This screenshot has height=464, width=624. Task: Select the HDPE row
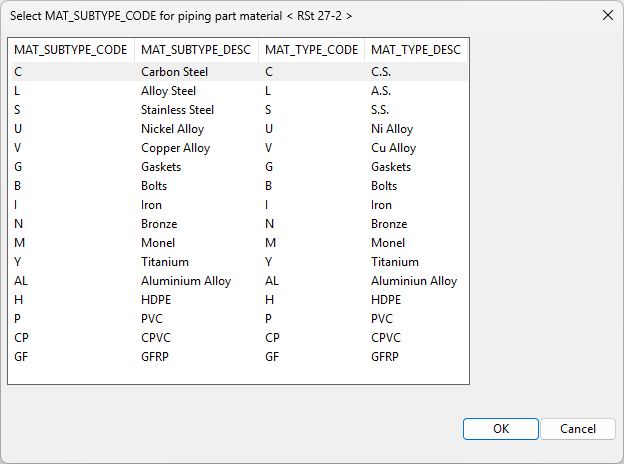pyautogui.click(x=156, y=300)
